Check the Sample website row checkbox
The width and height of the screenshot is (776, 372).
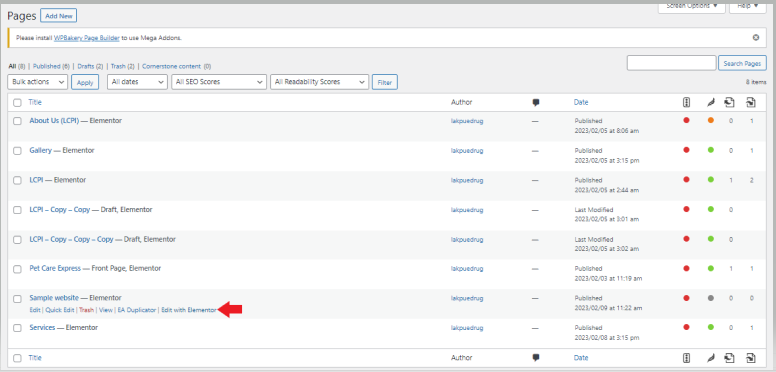17,299
